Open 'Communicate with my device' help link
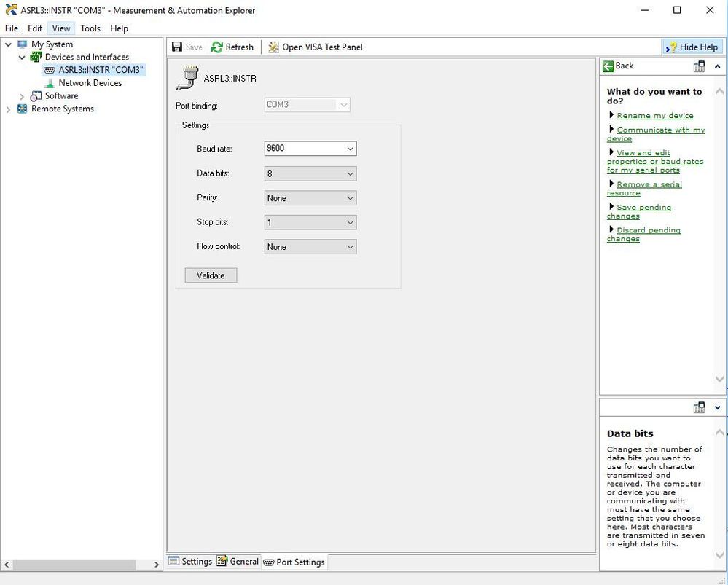728x585 pixels. coord(656,134)
